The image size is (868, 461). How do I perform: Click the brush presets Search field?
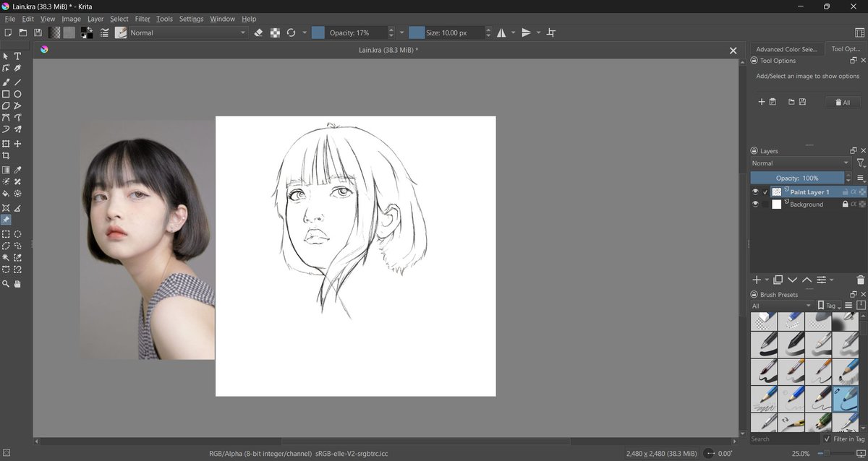point(785,439)
